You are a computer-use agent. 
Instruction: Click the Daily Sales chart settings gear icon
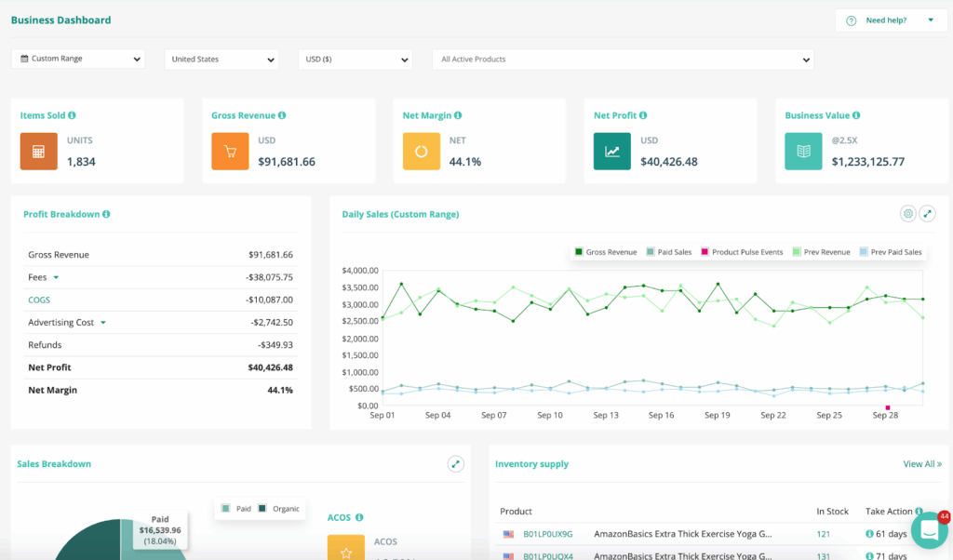pyautogui.click(x=907, y=214)
